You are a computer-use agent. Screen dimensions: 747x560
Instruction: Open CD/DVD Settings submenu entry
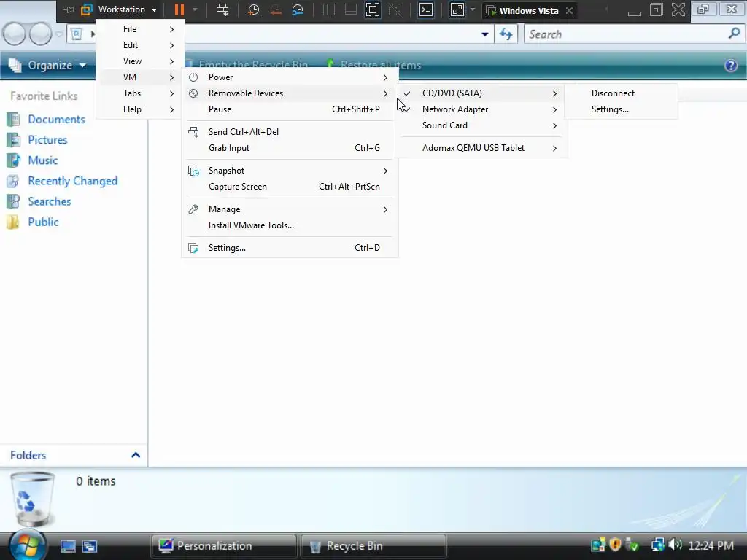pyautogui.click(x=621, y=109)
